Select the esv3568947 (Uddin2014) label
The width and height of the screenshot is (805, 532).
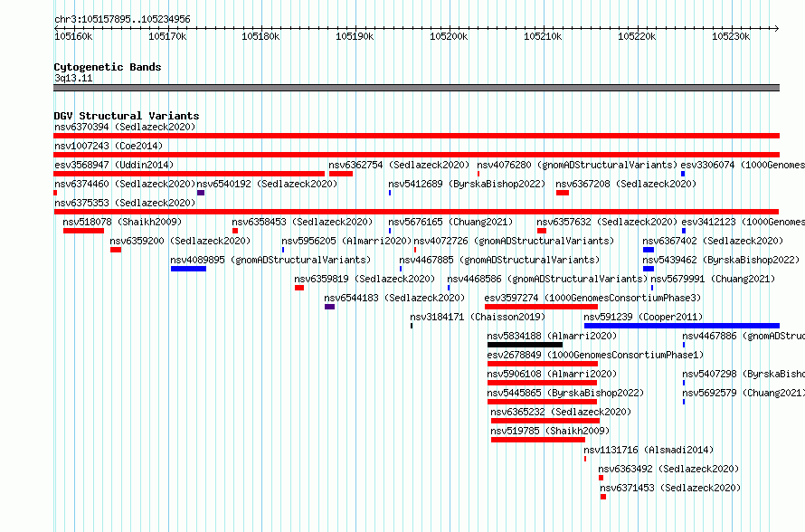click(x=114, y=165)
